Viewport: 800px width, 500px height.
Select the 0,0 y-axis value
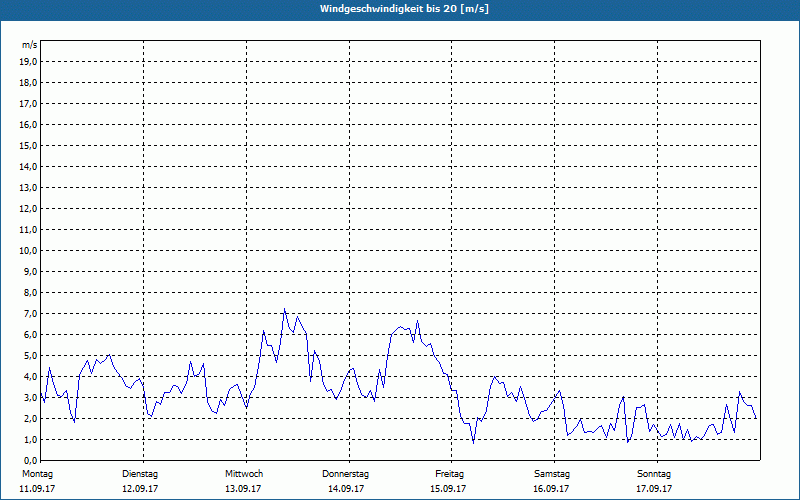(30, 460)
